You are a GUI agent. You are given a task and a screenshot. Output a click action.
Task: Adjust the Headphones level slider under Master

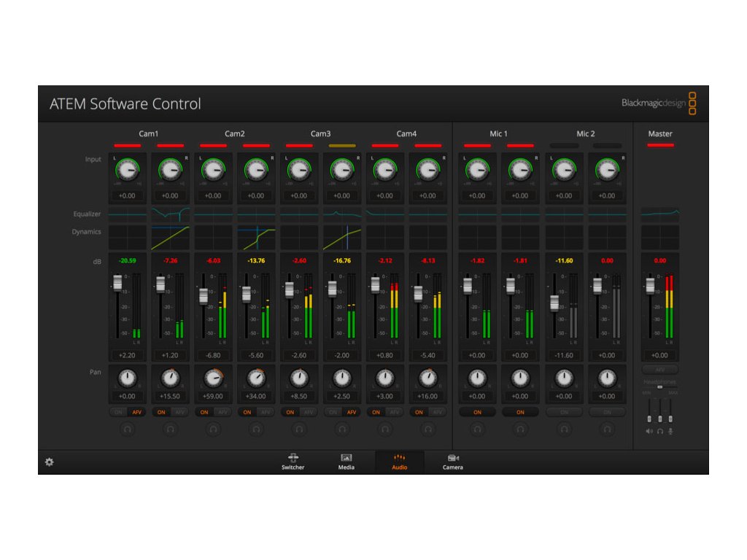[659, 387]
